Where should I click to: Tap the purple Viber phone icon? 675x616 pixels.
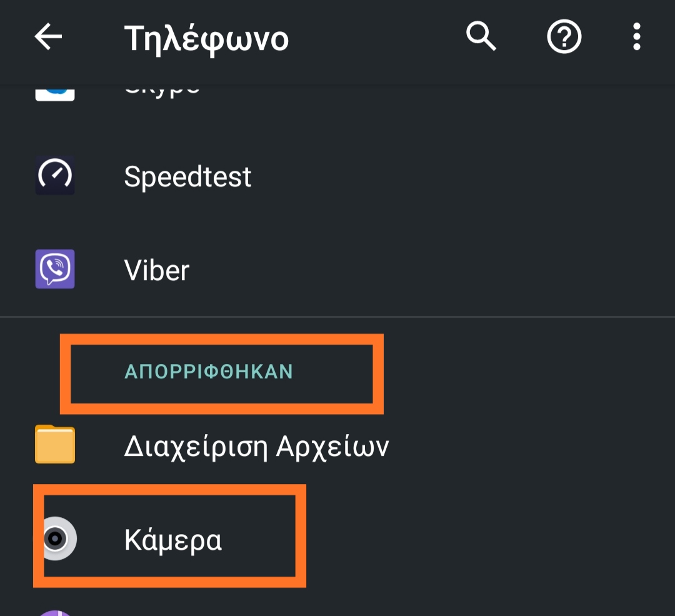pos(55,270)
